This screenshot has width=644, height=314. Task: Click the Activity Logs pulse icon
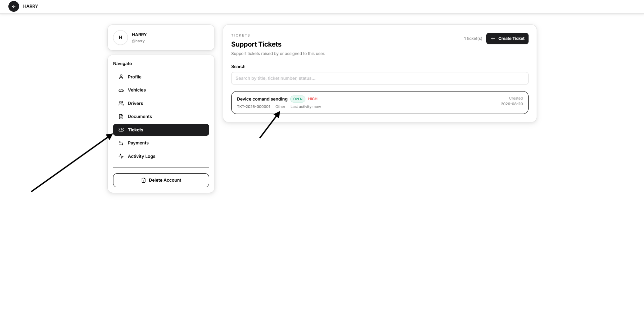coord(121,156)
